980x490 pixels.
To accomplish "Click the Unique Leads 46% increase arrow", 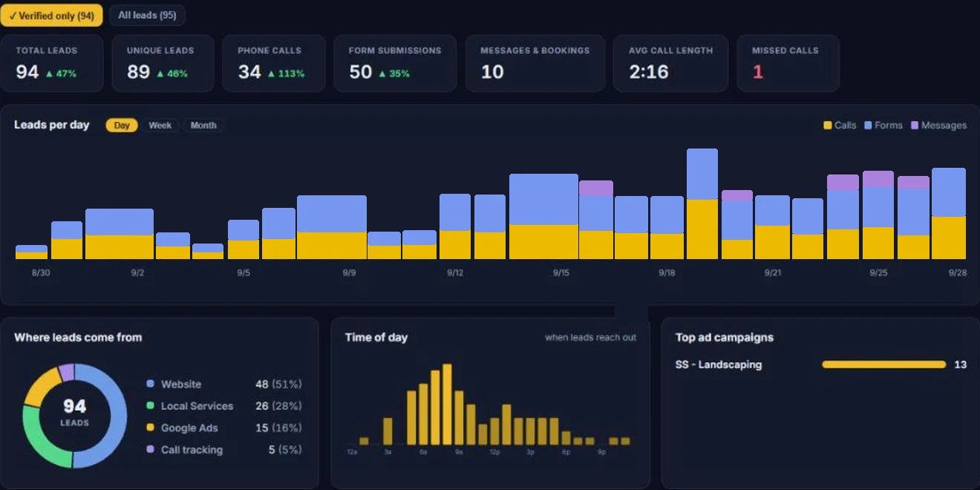I will coord(160,73).
